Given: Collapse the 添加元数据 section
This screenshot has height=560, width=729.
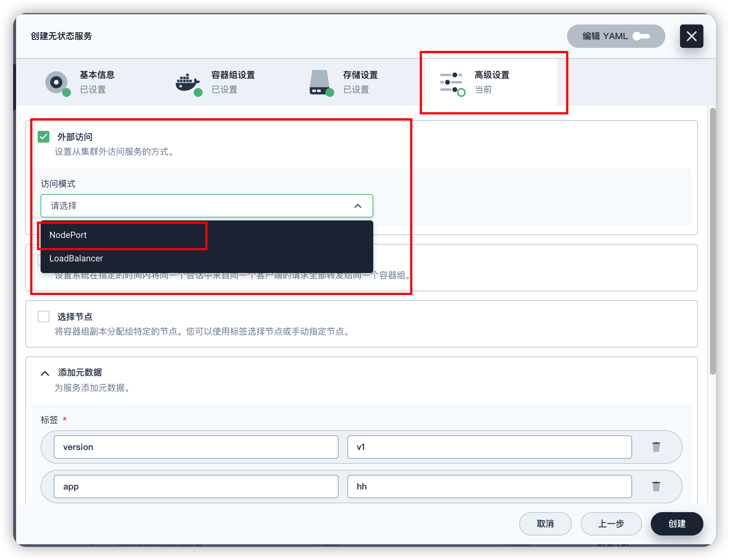Looking at the screenshot, I should tap(45, 373).
